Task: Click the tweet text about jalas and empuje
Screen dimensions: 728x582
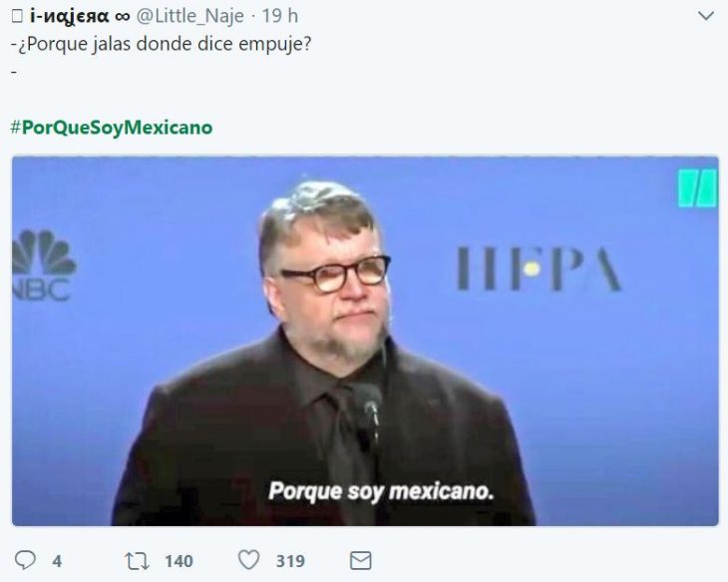Action: click(x=162, y=45)
